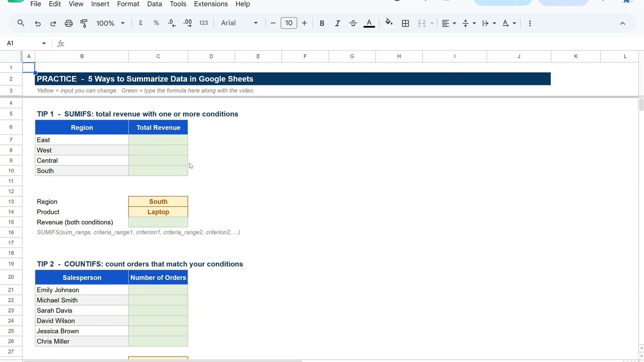This screenshot has width=644, height=362.
Task: Open the Tools menu
Action: pos(178,4)
